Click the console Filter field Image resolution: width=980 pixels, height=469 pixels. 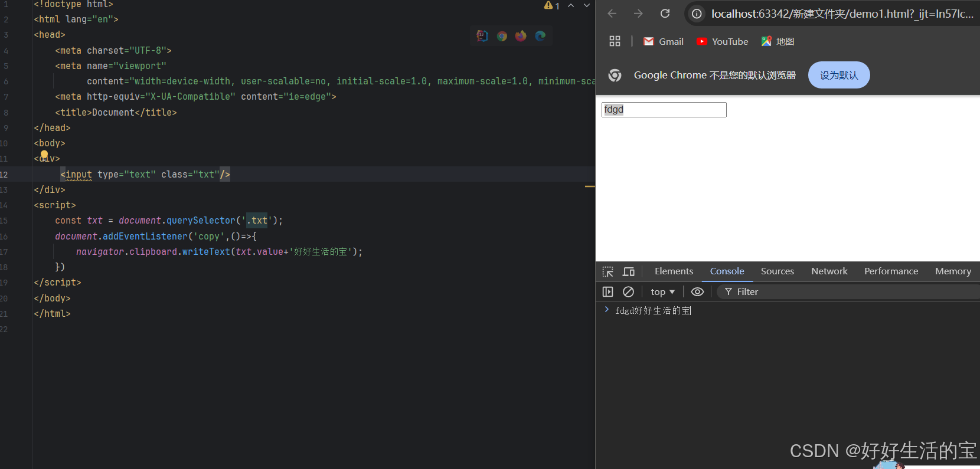[848, 292]
